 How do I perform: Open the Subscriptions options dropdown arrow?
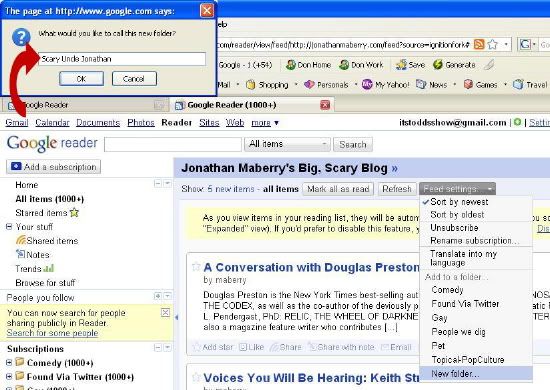(x=167, y=348)
